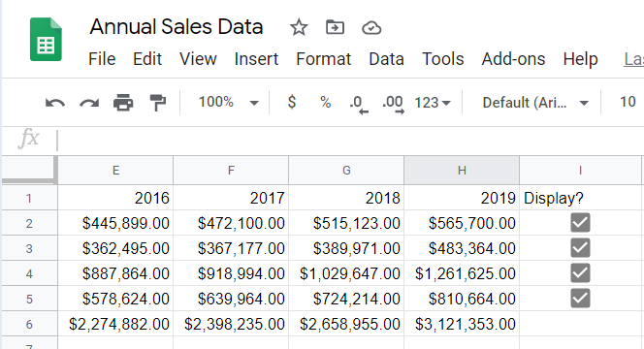Open the File menu

point(102,59)
